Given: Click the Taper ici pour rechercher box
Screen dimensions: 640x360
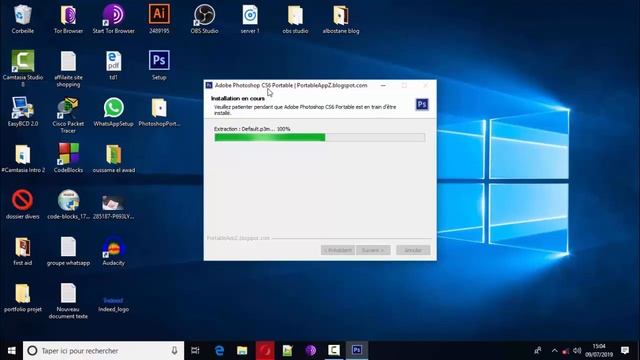Looking at the screenshot, I should click(103, 351).
